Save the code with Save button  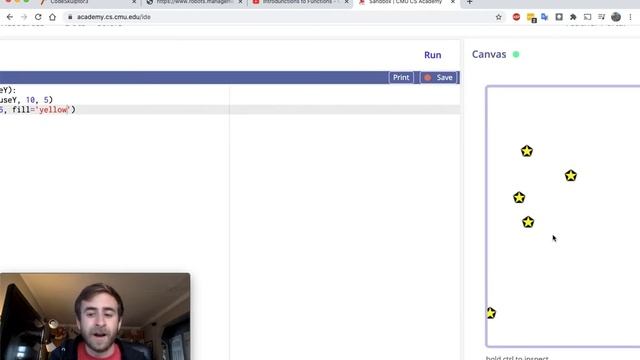click(439, 78)
